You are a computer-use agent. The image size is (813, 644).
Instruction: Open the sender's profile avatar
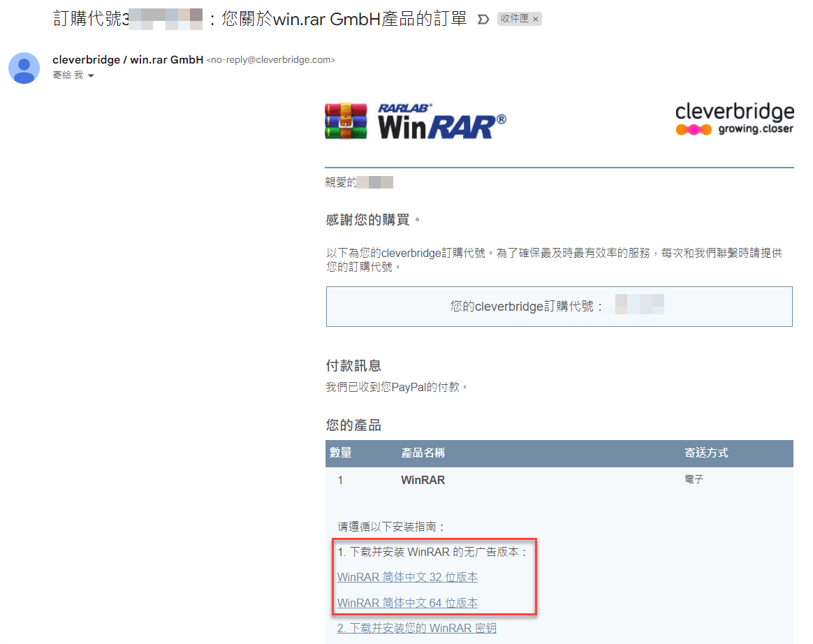24,68
